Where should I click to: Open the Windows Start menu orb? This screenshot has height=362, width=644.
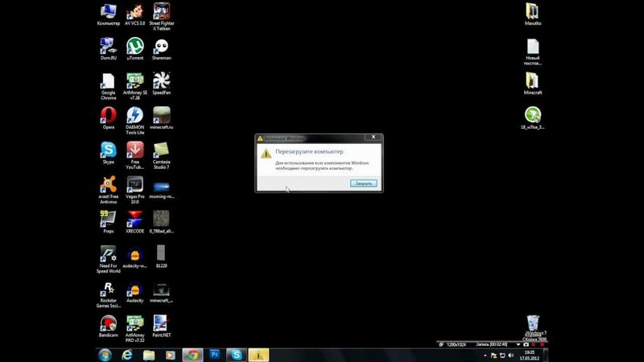tap(105, 355)
